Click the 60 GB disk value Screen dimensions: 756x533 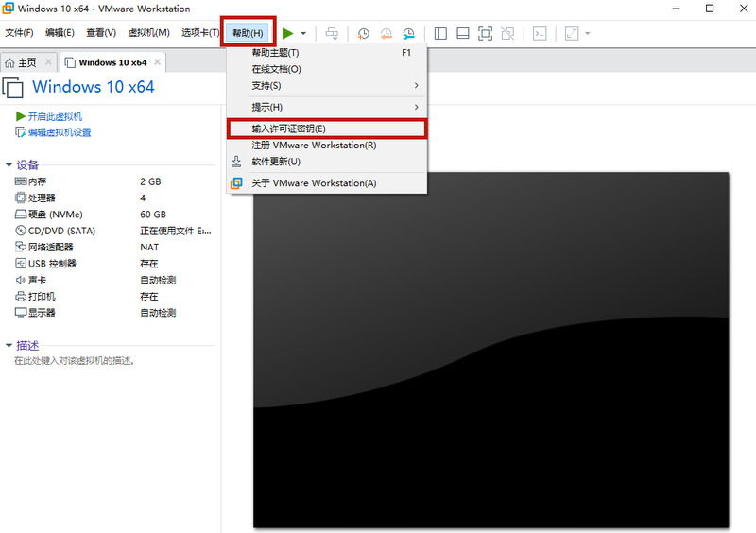coord(153,215)
